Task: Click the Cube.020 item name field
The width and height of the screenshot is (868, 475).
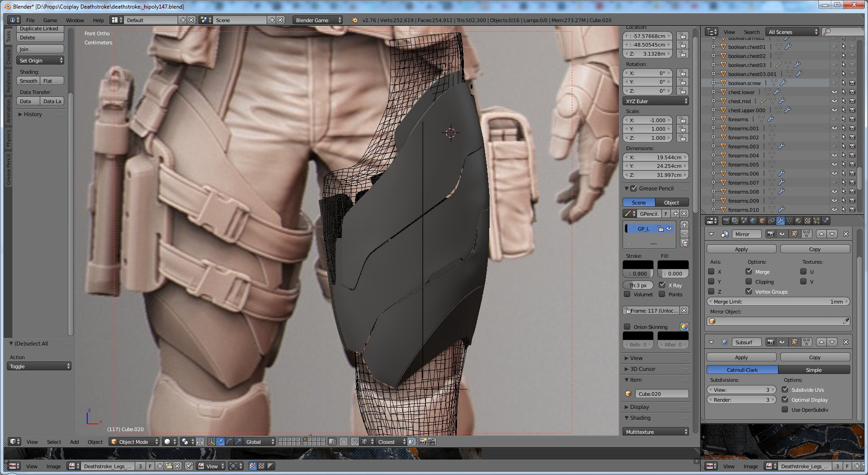Action: tap(662, 394)
